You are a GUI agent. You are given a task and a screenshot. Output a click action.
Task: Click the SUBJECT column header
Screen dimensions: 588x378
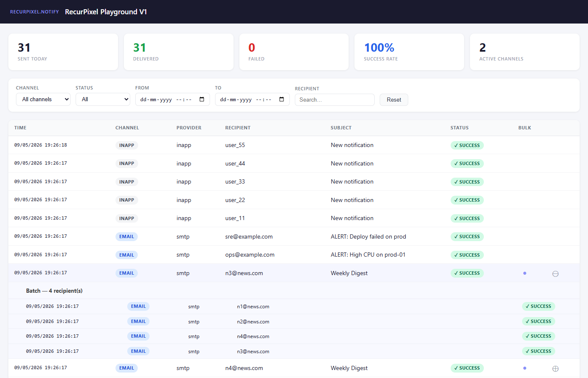[341, 128]
